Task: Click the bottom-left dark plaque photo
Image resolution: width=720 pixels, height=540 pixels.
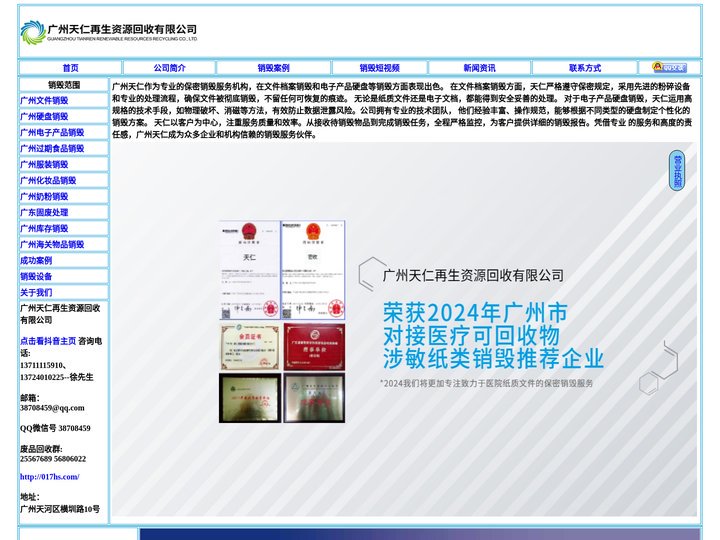Action: pos(250,398)
